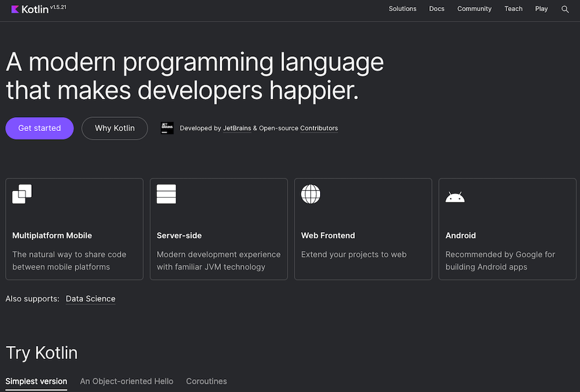Image resolution: width=580 pixels, height=392 pixels.
Task: Click the 'Developed by' text
Action: 201,128
